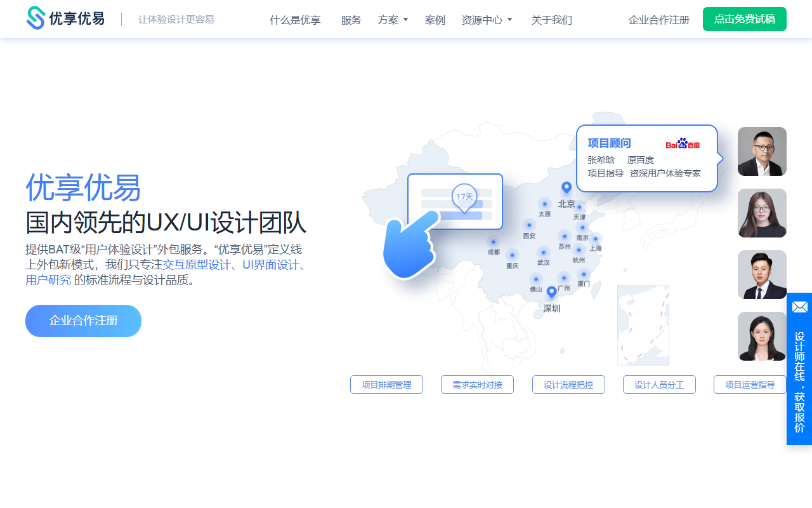Click the 北京 map pin icon
This screenshot has width=812, height=508.
click(566, 188)
